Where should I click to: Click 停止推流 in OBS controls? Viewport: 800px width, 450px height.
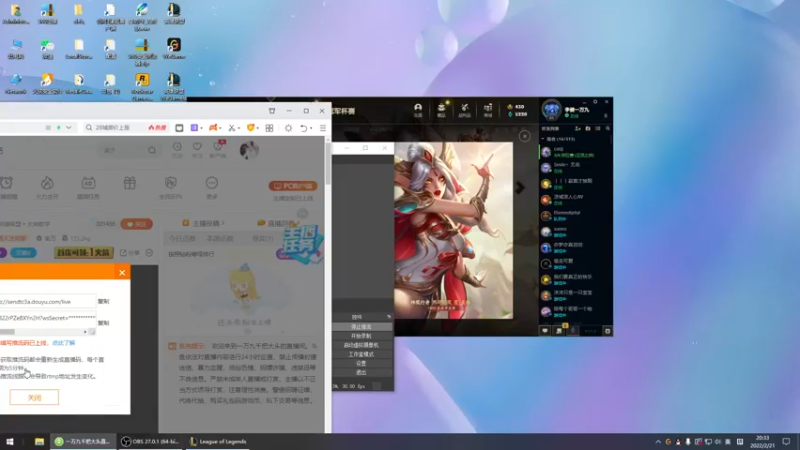[361, 327]
